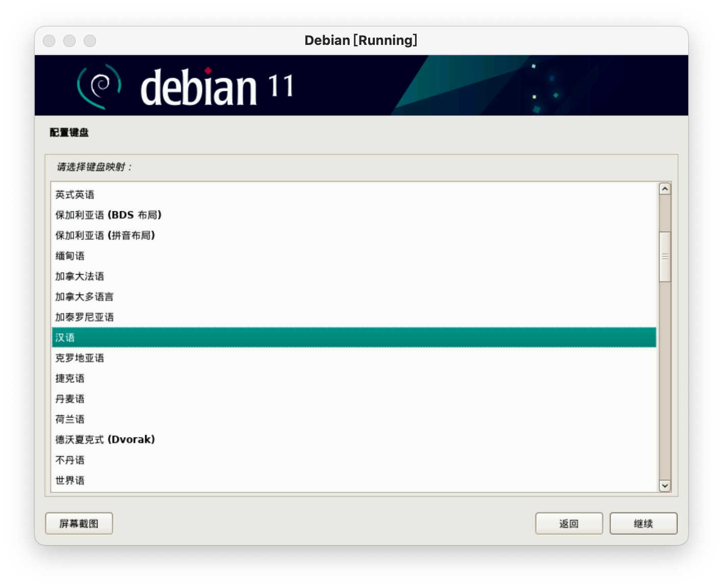The image size is (723, 588).
Task: Select 保加利亚语 (拼音布局) keymap
Action: 354,235
